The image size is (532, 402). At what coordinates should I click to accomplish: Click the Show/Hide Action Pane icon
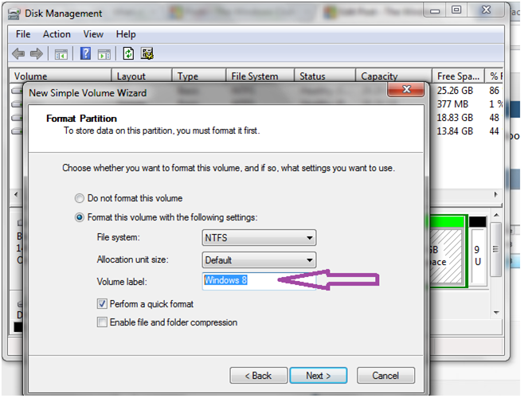(104, 54)
